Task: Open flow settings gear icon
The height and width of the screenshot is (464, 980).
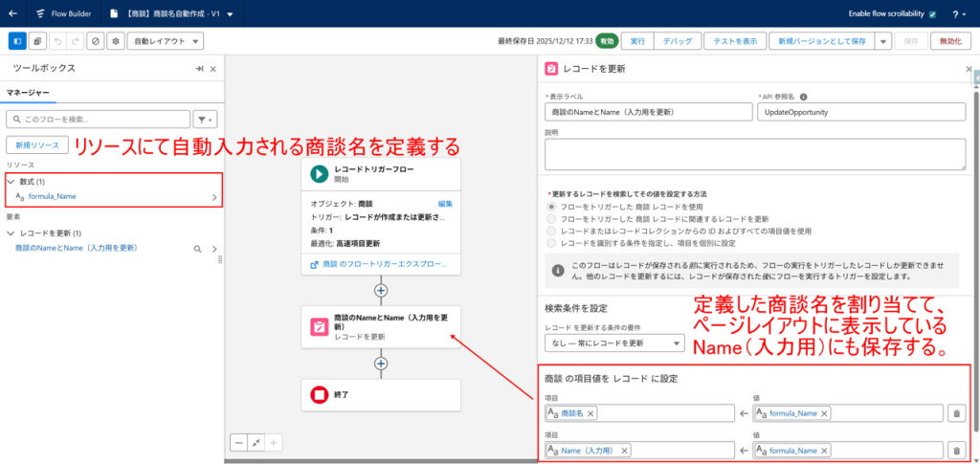Action: pos(115,41)
